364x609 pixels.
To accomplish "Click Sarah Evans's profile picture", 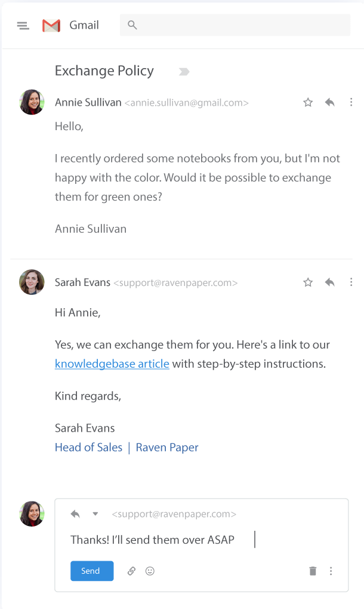I will 32,282.
